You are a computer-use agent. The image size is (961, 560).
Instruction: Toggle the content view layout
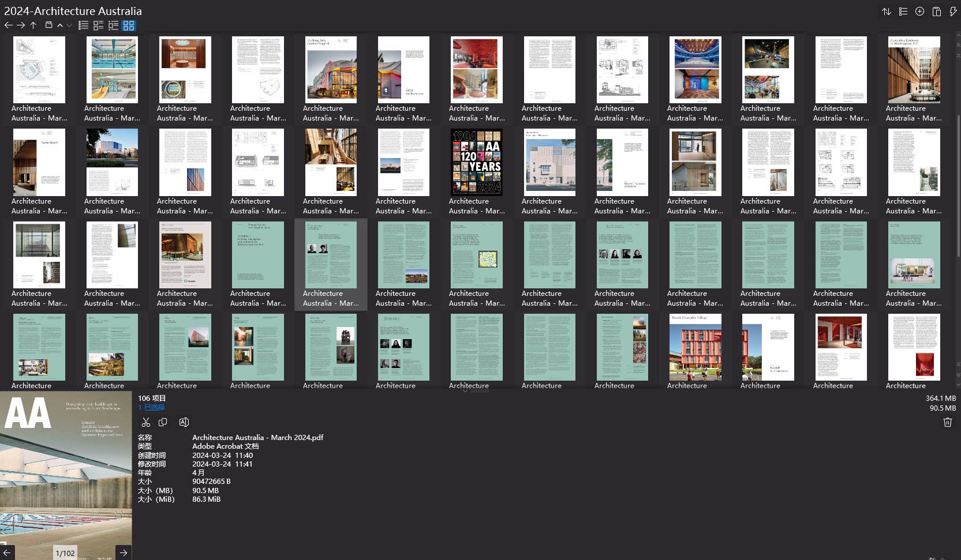(x=113, y=25)
